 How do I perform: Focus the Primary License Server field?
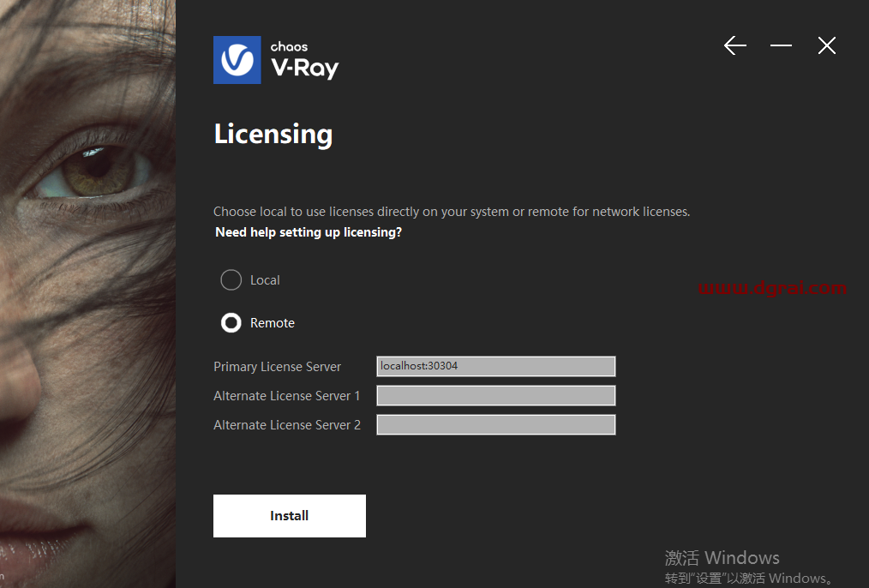click(x=495, y=366)
